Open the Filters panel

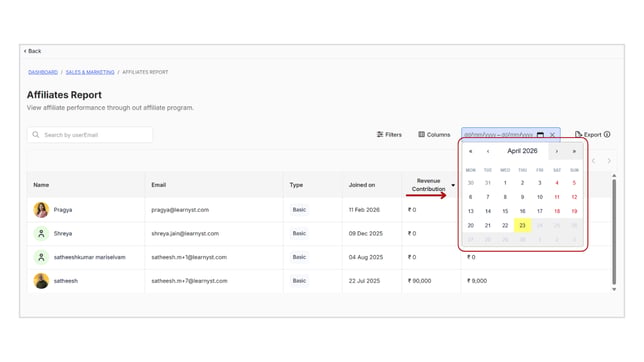tap(389, 134)
